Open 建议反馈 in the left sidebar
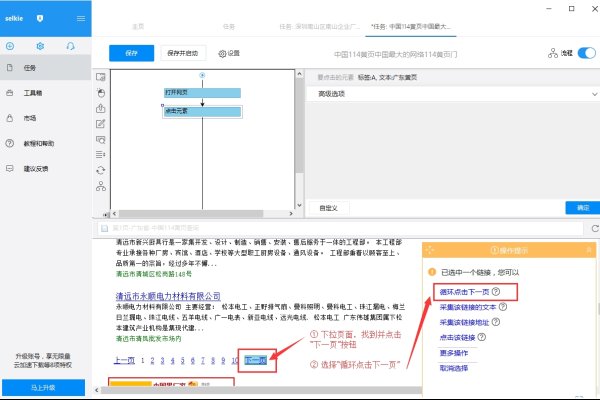 (x=45, y=169)
